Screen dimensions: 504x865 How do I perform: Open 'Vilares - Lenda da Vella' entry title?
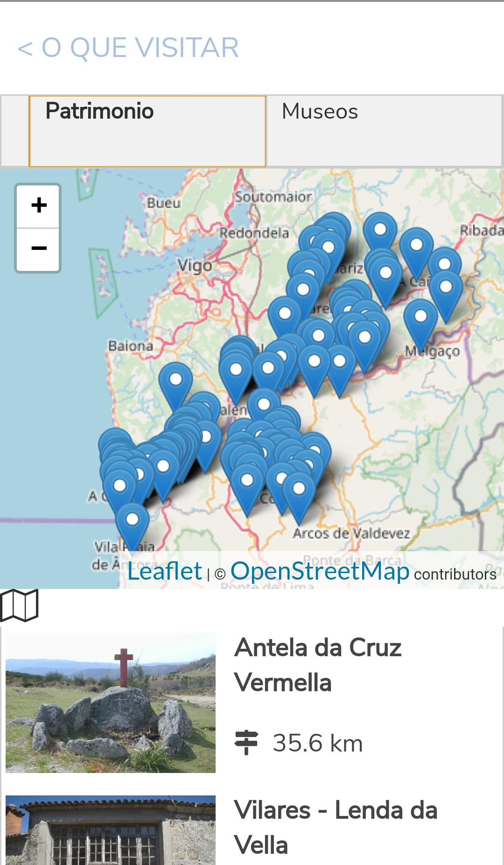point(336,827)
